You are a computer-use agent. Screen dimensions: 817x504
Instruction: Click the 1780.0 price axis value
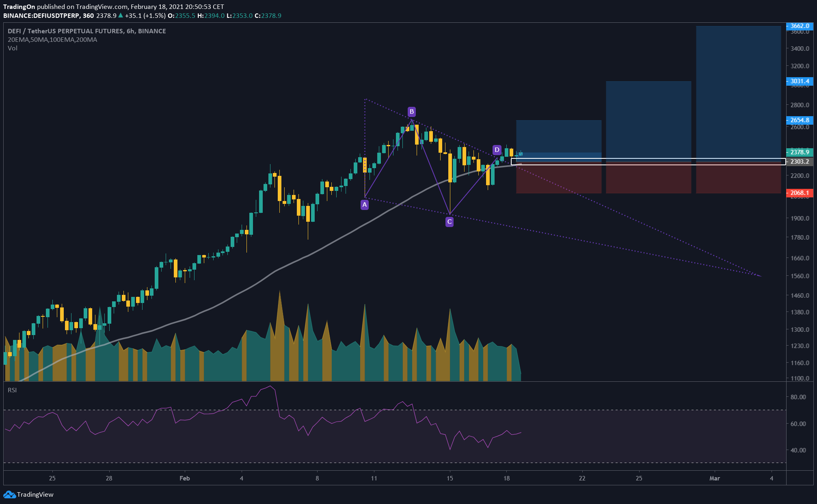[x=800, y=238]
